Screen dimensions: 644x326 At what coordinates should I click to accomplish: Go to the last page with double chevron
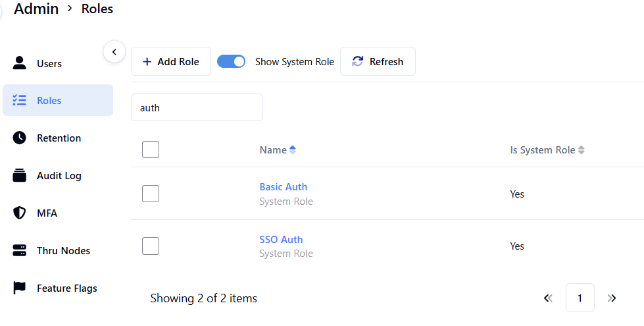point(612,298)
